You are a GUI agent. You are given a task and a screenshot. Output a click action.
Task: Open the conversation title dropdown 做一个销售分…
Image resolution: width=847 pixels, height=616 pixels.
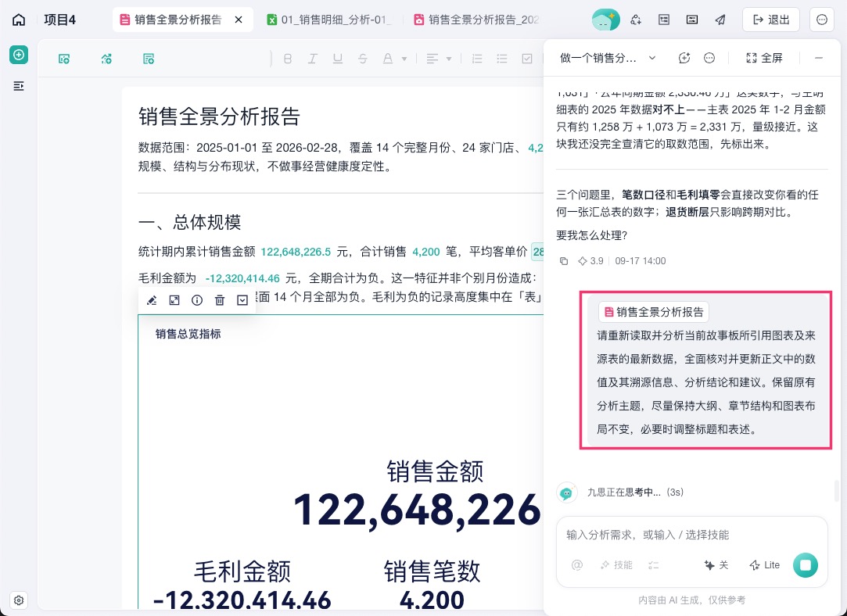pyautogui.click(x=608, y=58)
